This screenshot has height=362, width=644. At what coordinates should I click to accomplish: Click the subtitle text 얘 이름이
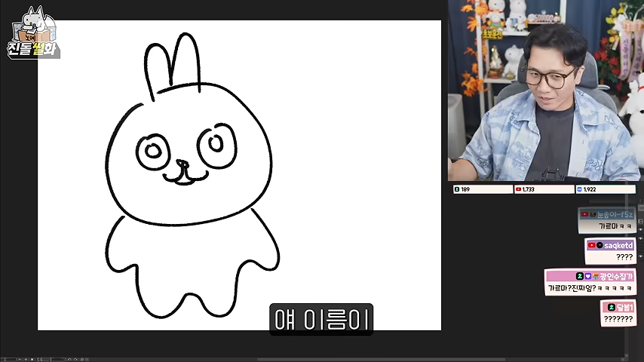(321, 320)
